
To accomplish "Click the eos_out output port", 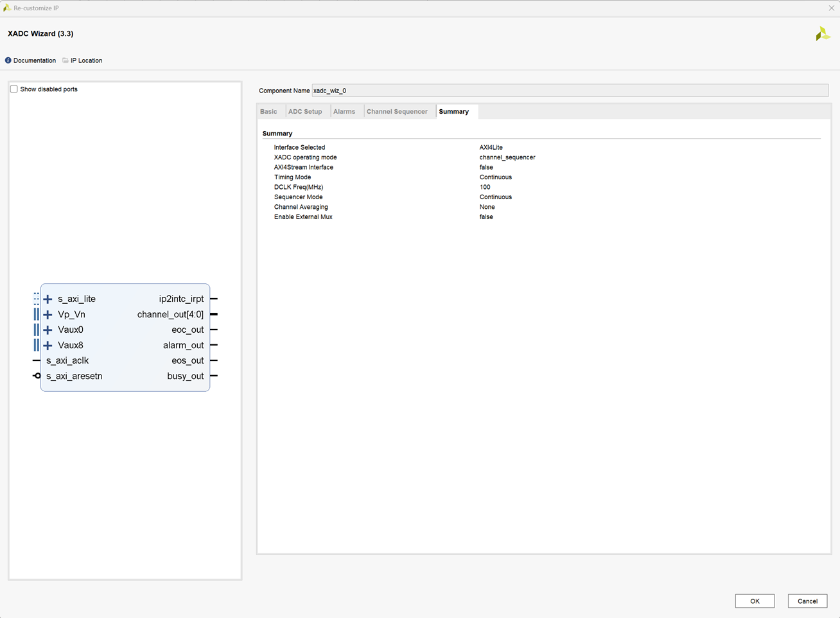I will tap(188, 360).
